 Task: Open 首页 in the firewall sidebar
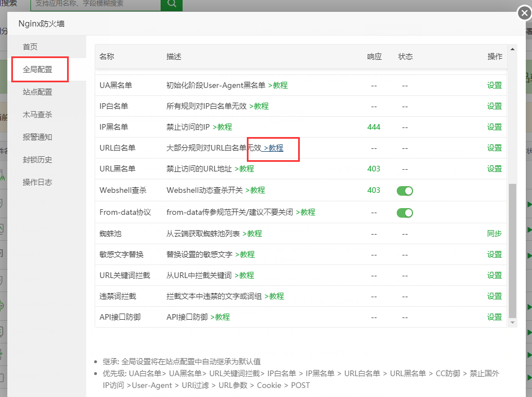[x=30, y=47]
